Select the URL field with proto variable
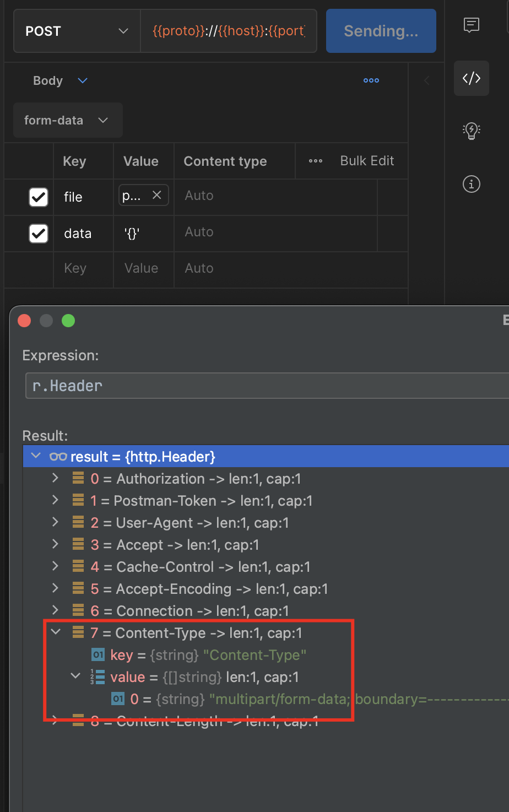509x812 pixels. coord(228,31)
